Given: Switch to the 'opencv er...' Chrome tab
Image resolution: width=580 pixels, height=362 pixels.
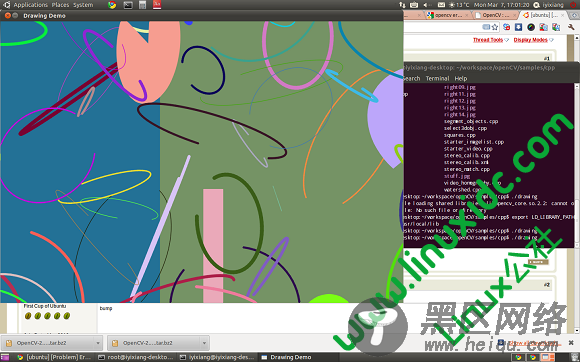Looking at the screenshot, I should (x=448, y=15).
